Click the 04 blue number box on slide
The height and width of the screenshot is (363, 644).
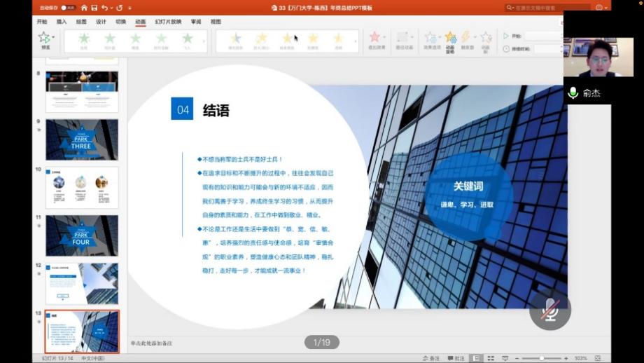click(182, 109)
